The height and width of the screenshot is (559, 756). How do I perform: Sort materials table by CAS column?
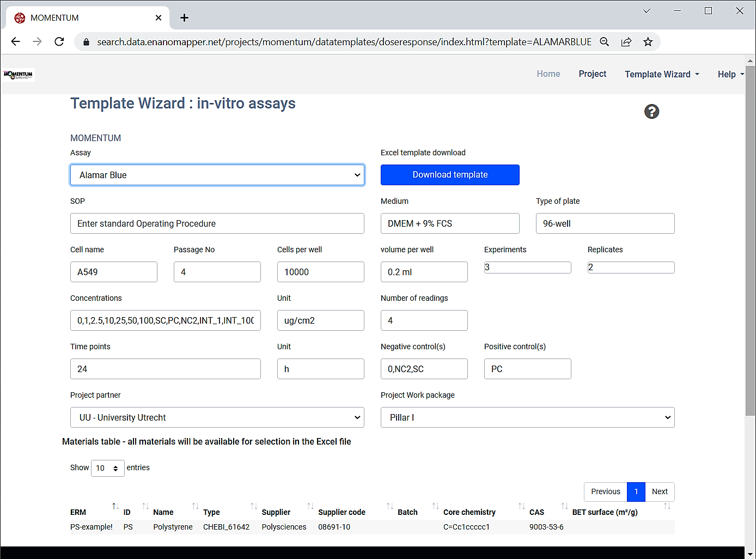(x=536, y=512)
